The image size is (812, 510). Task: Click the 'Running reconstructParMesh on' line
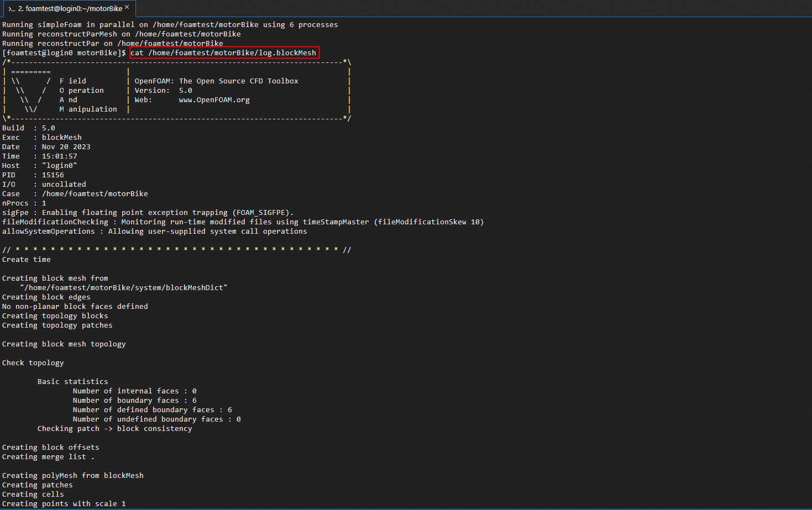click(x=122, y=34)
